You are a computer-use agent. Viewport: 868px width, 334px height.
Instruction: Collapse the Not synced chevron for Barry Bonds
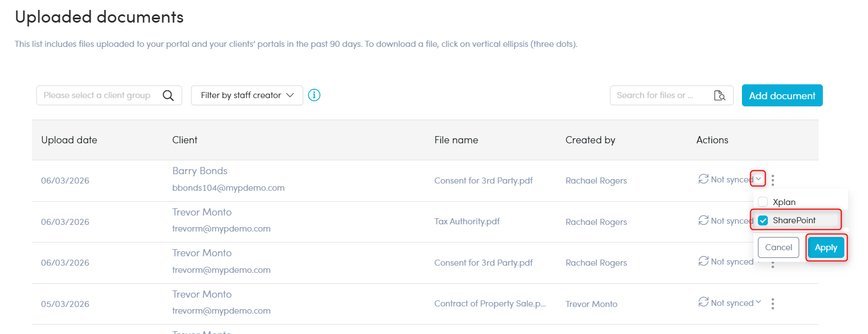tap(758, 179)
